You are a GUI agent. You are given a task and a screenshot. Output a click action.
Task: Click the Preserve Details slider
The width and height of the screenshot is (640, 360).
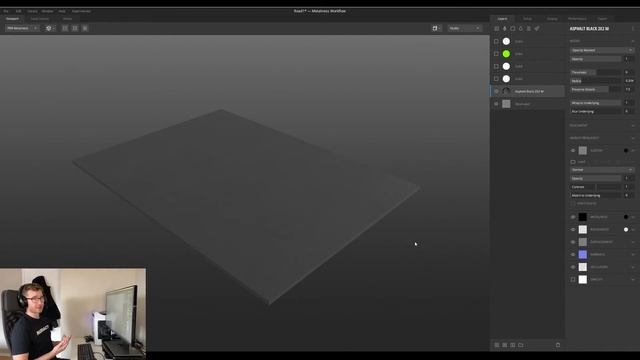pos(596,89)
